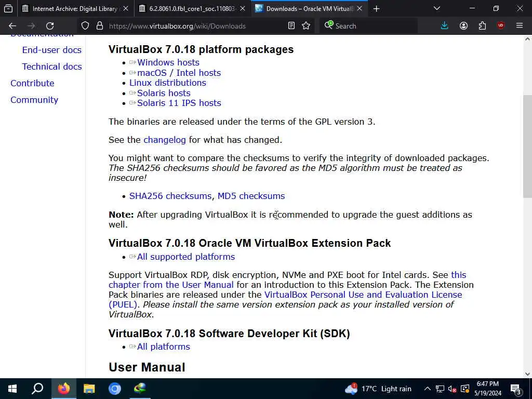Viewport: 532px width, 399px height.
Task: Click the browser Search box
Action: coord(368,26)
